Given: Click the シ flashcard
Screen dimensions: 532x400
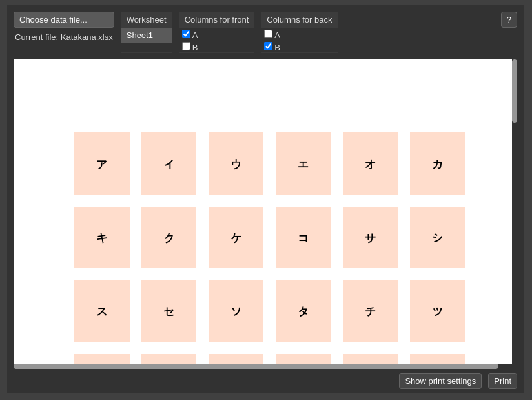Looking at the screenshot, I should point(437,237).
